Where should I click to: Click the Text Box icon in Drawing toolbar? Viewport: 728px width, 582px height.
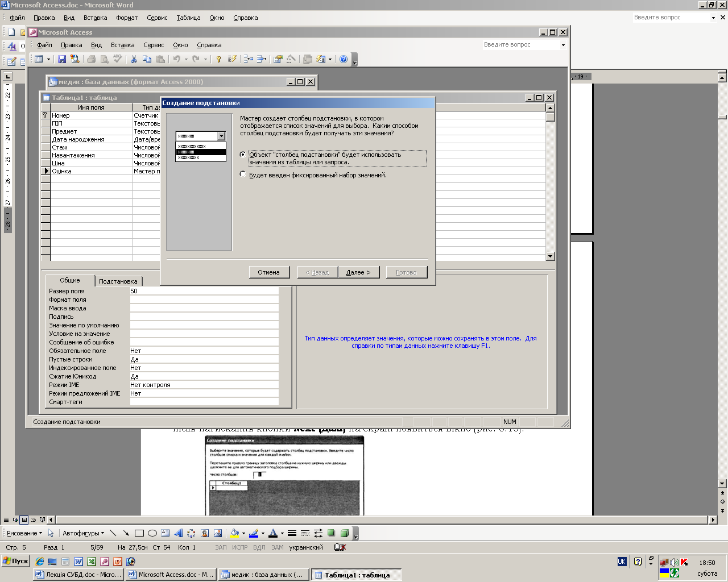point(166,533)
